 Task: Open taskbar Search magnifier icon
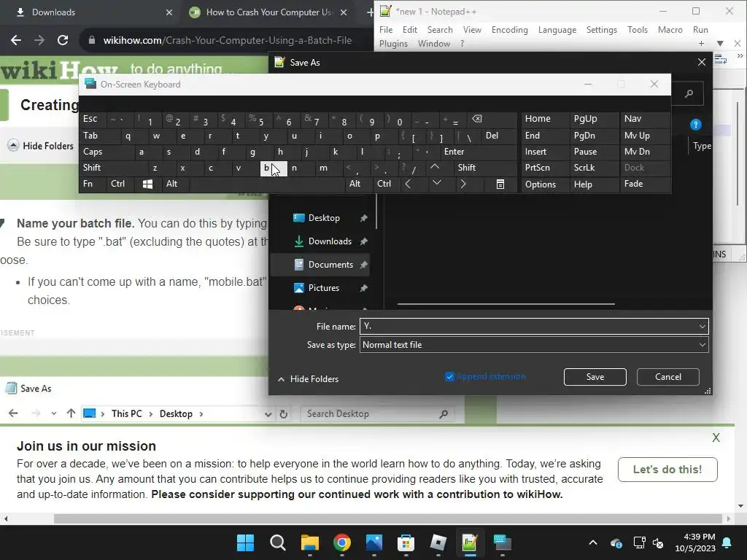277,542
